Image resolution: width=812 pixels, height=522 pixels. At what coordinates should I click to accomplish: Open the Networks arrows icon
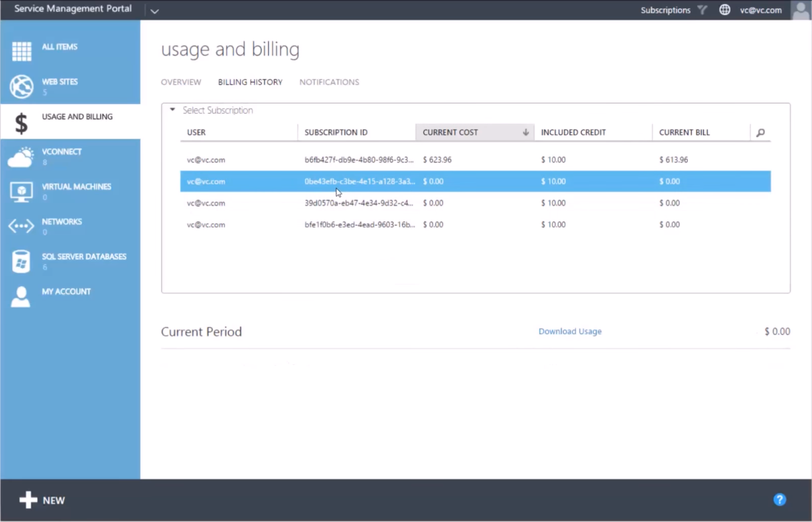click(21, 226)
